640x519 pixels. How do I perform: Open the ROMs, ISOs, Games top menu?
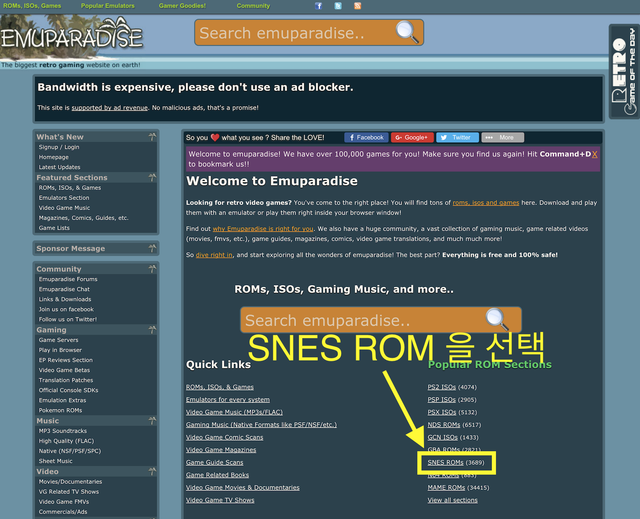[32, 6]
